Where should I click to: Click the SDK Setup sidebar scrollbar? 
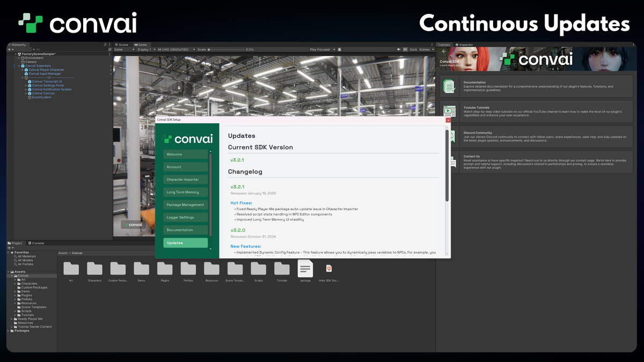click(x=210, y=195)
